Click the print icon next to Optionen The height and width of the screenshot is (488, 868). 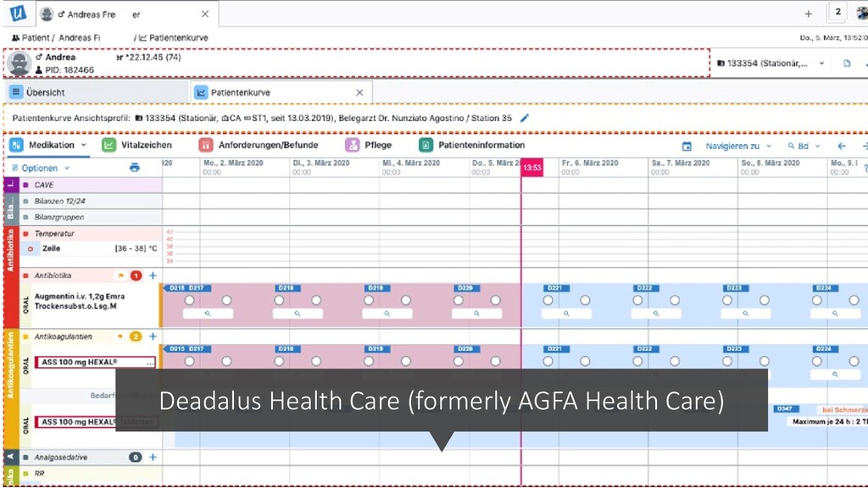(x=135, y=168)
